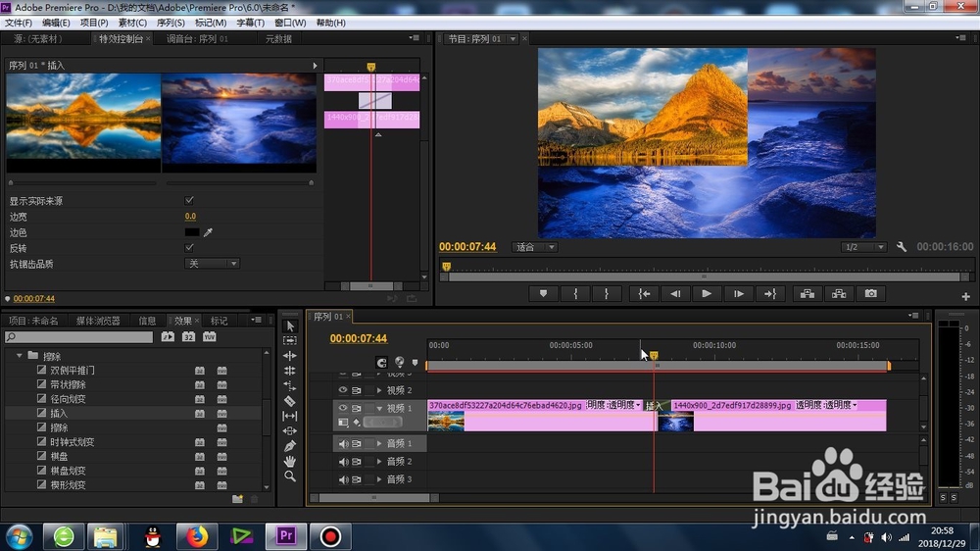Expand the 音频 2 track
This screenshot has width=980, height=551.
point(378,462)
